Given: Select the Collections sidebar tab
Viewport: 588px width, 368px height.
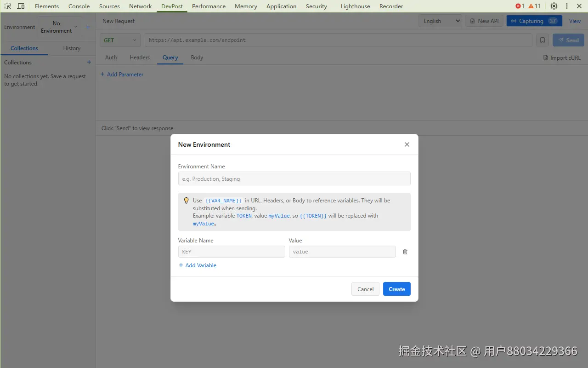Looking at the screenshot, I should coord(24,48).
